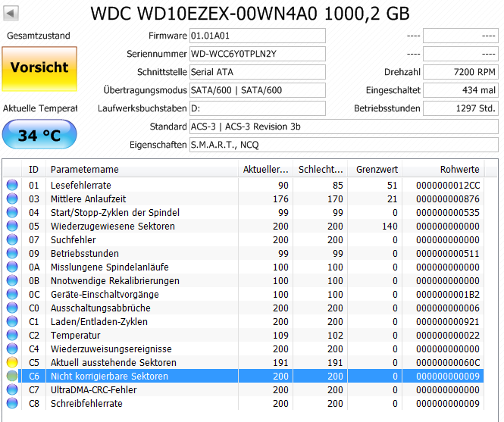Viewport: 504px width, 422px height.
Task: Select the Schreibfehlerrate row text
Action: click(86, 404)
